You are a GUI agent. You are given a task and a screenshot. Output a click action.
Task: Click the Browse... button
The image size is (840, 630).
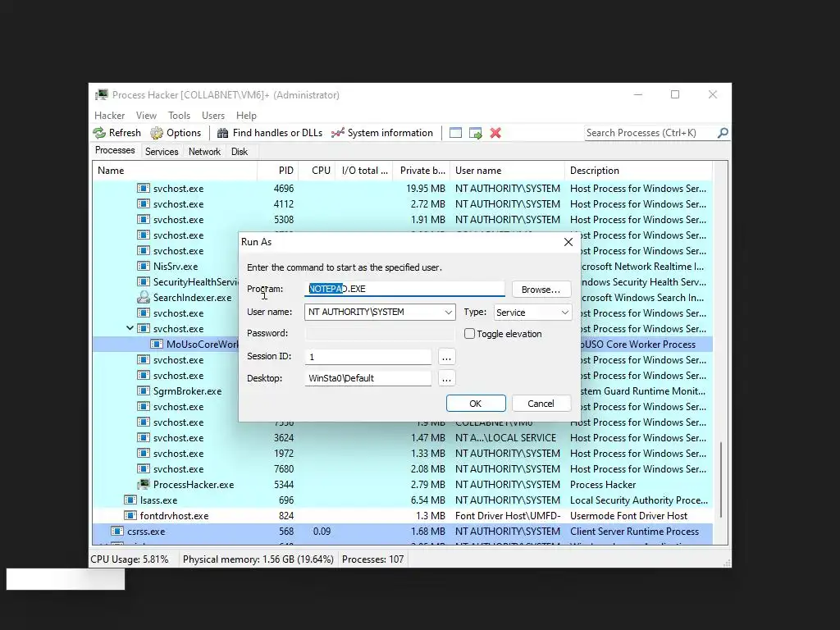(x=541, y=290)
